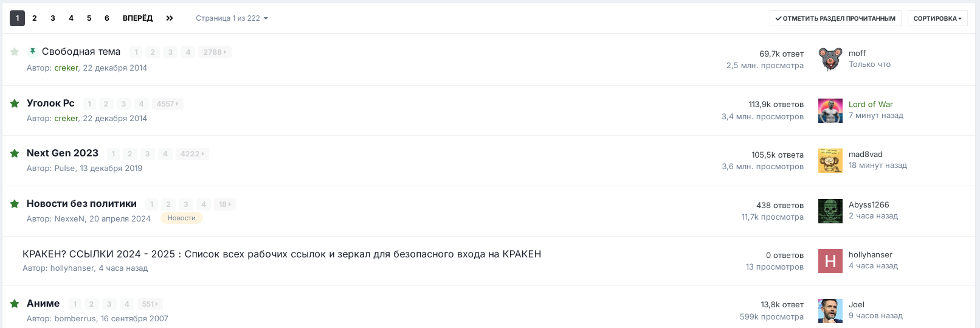Image resolution: width=980 pixels, height=328 pixels.
Task: Go to last page 4557 of Уголок Pc
Action: pyautogui.click(x=167, y=104)
